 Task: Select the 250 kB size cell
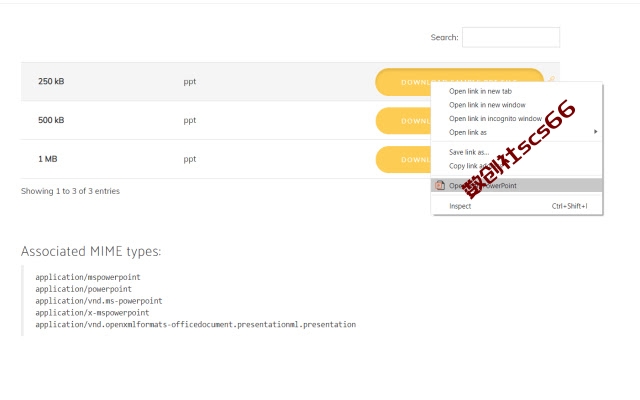pos(51,81)
